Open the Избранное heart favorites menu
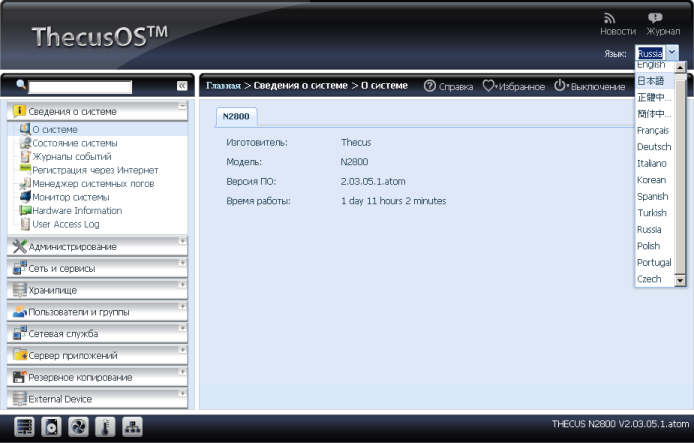 [488, 86]
